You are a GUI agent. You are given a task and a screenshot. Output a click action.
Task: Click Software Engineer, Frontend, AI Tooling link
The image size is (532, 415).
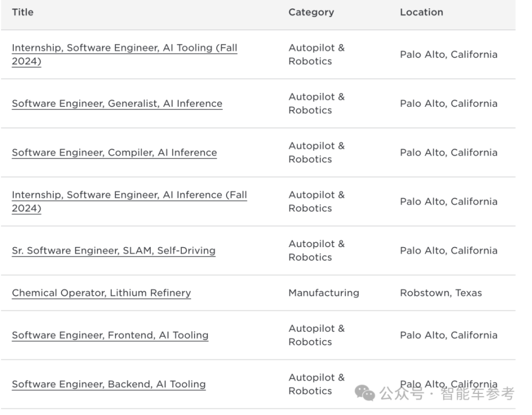tap(110, 335)
